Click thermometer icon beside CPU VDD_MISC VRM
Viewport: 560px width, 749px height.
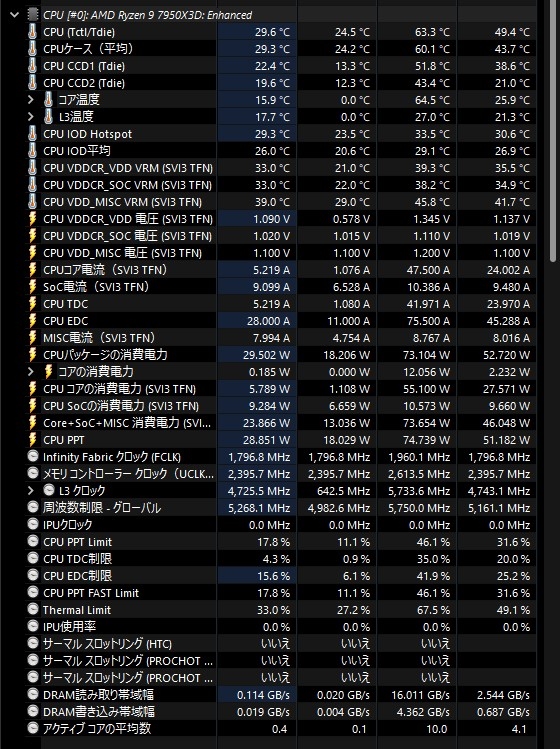[32, 202]
